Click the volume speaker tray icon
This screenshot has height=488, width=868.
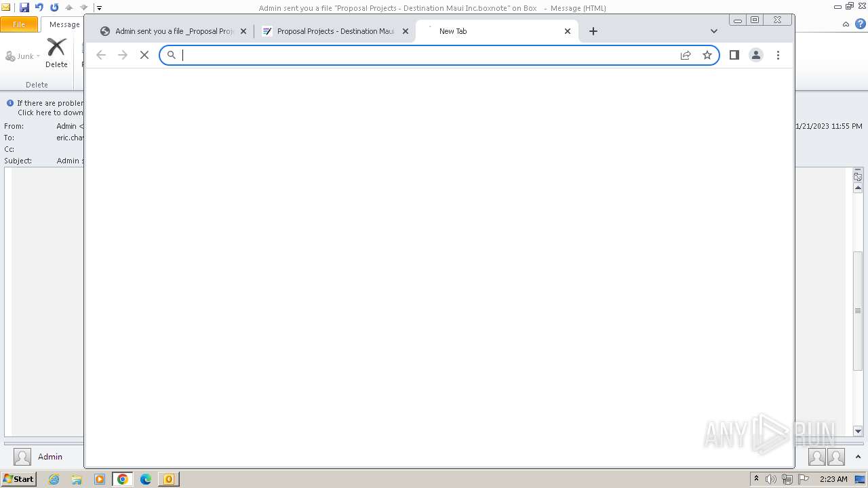pyautogui.click(x=771, y=479)
